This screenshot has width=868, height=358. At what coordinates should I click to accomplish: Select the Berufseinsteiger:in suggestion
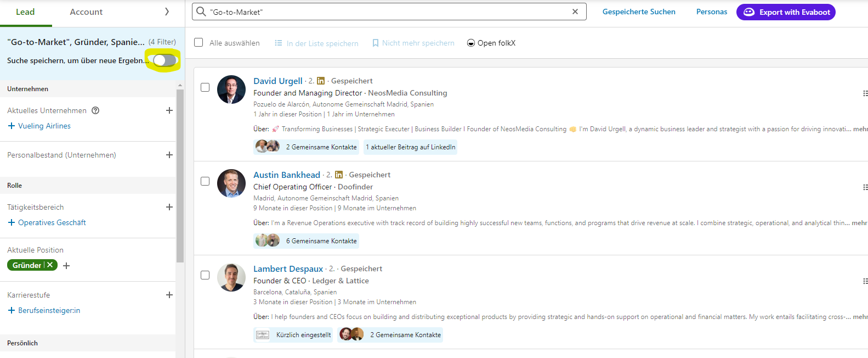coord(49,310)
